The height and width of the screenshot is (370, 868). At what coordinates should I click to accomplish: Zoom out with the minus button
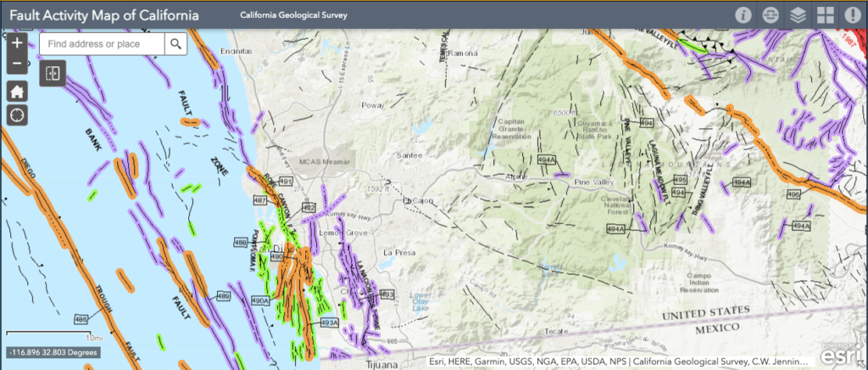[17, 64]
